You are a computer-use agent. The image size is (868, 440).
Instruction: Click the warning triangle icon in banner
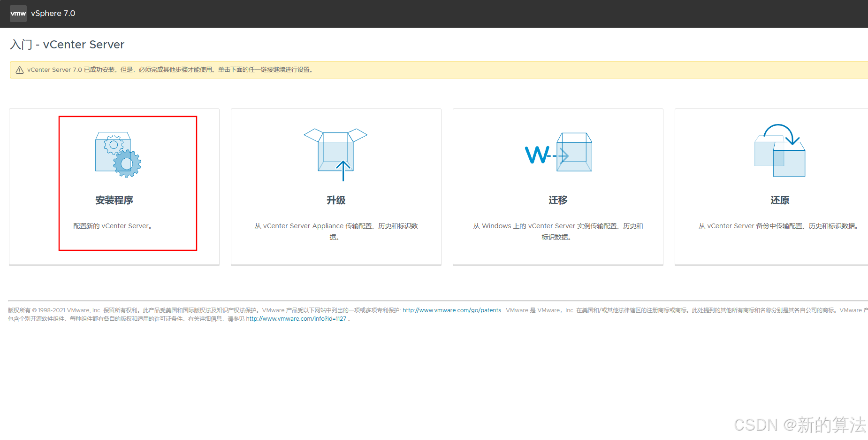(x=20, y=70)
